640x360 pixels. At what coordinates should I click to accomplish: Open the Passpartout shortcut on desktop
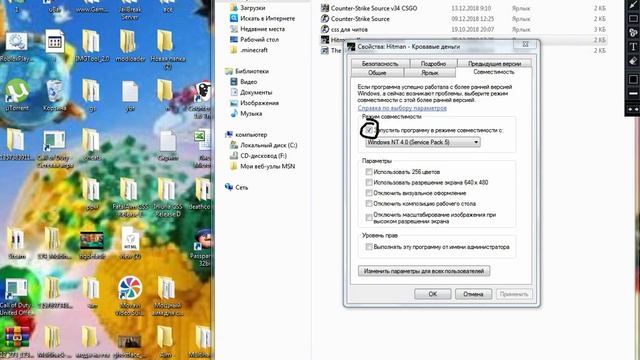point(203,248)
